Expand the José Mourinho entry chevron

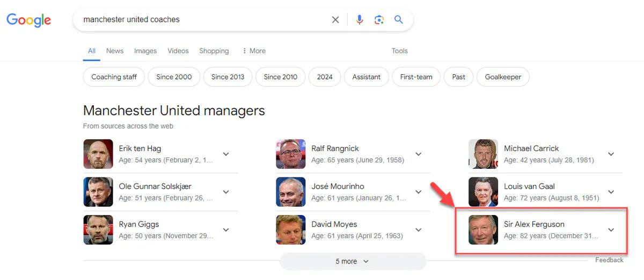click(x=419, y=192)
